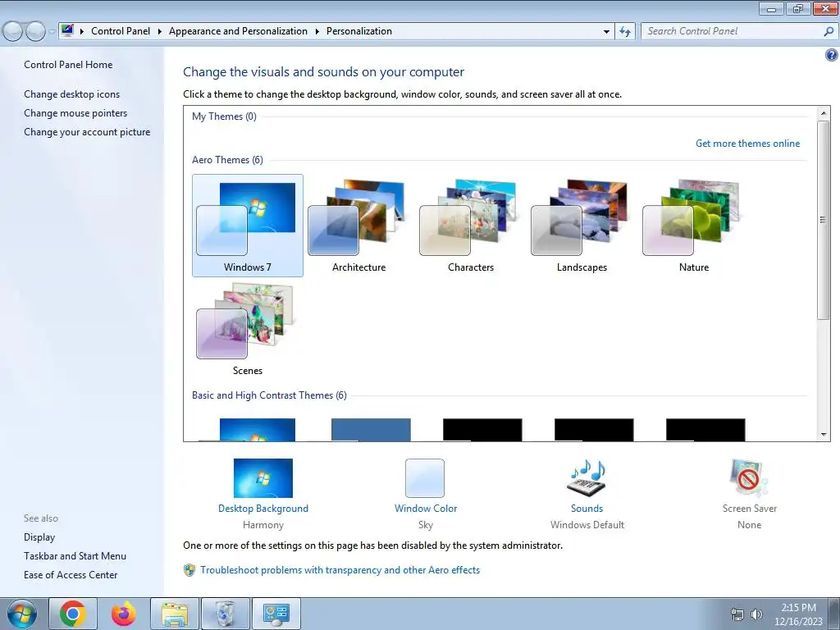840x630 pixels.
Task: Click Control Panel taskbar icon
Action: [x=276, y=614]
